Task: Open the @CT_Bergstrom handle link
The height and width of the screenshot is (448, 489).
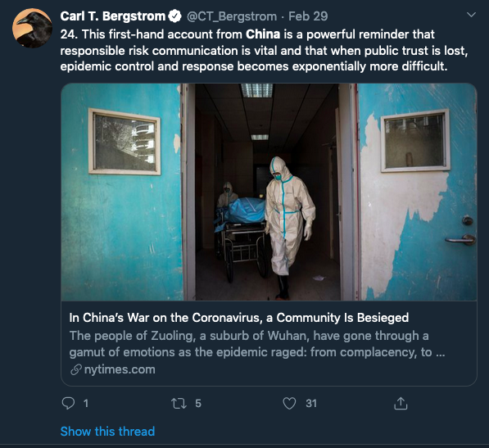Action: pos(232,16)
